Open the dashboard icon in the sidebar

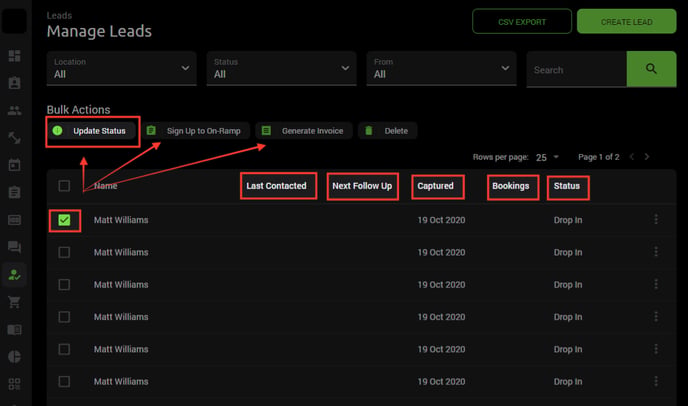pyautogui.click(x=14, y=56)
